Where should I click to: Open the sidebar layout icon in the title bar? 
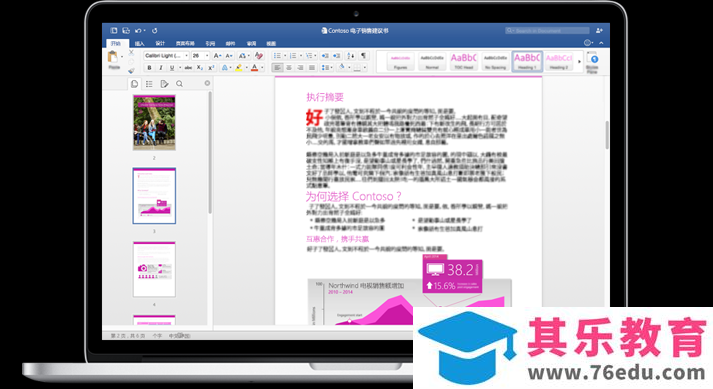[x=114, y=30]
